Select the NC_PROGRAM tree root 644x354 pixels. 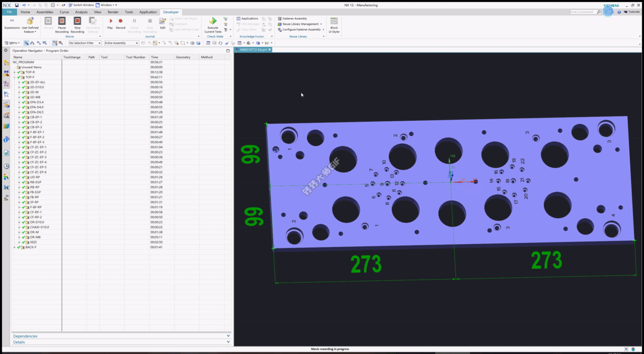coord(24,62)
